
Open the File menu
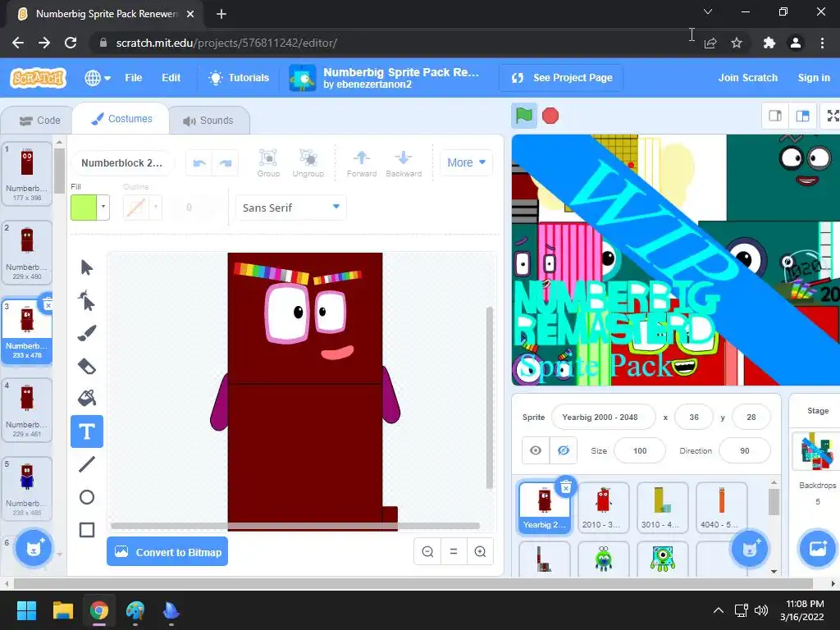[134, 78]
